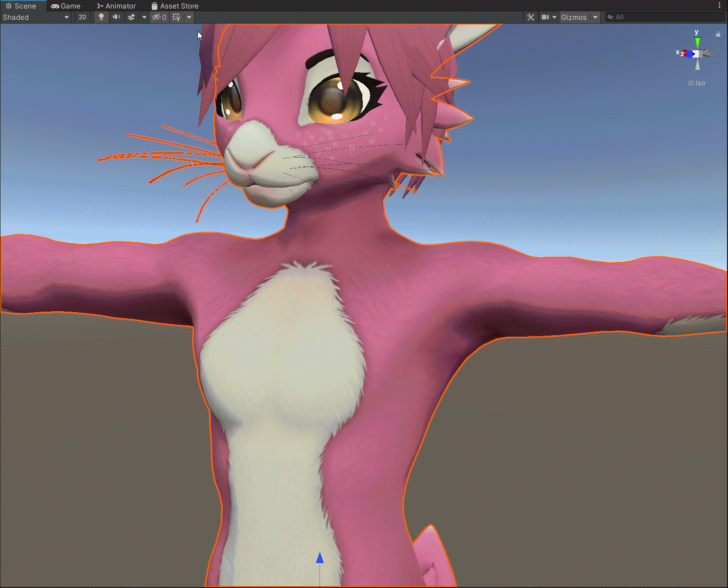Toggle scene audio with the speaker icon
The width and height of the screenshot is (728, 588).
click(116, 17)
